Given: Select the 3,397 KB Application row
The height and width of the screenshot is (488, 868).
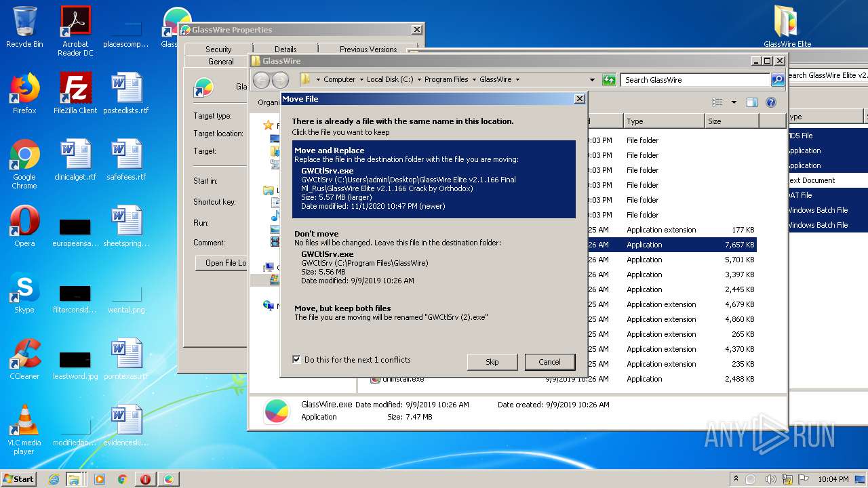Looking at the screenshot, I should [671, 274].
